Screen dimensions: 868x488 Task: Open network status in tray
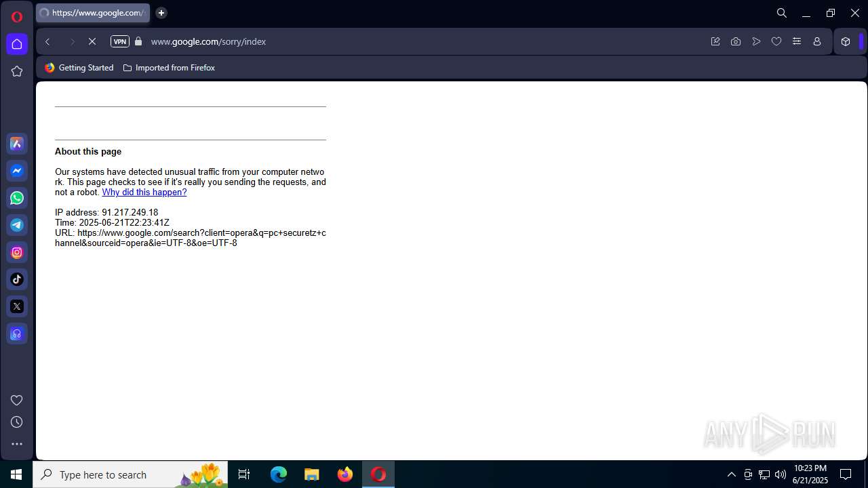point(764,474)
